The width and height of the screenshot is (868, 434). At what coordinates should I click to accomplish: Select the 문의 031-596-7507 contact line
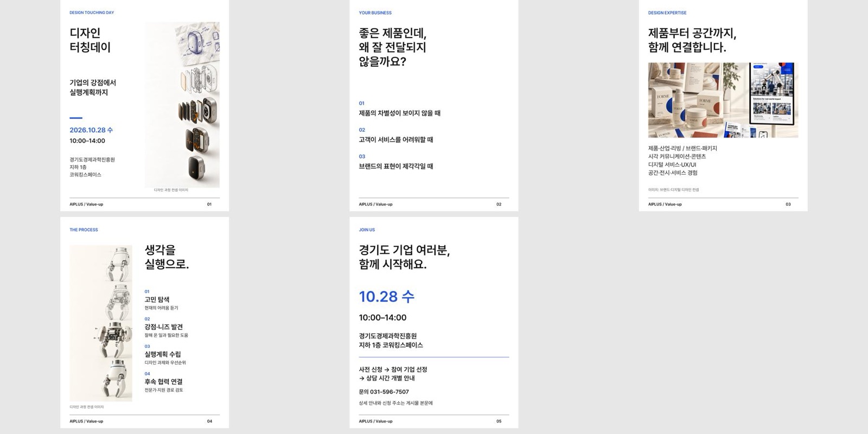(x=384, y=392)
